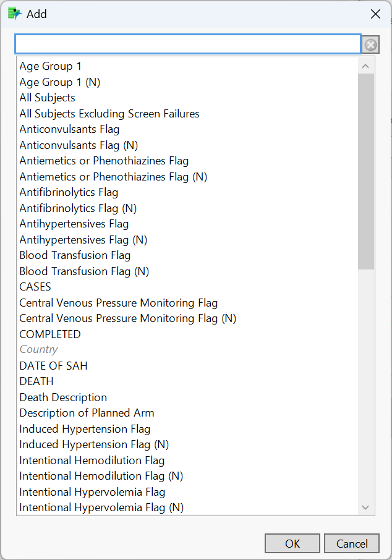Pick the Antifibrinolytics Flag item
This screenshot has width=392, height=560.
(x=69, y=192)
